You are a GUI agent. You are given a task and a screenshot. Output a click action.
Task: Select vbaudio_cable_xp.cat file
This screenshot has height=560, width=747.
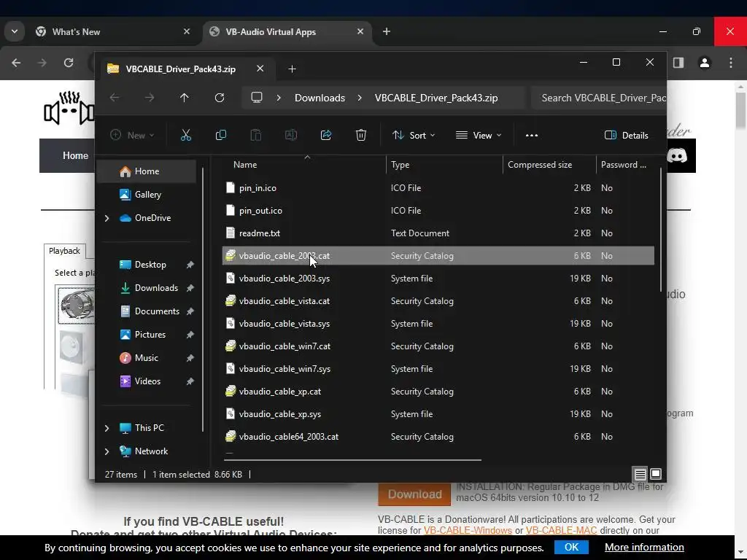(438, 392)
